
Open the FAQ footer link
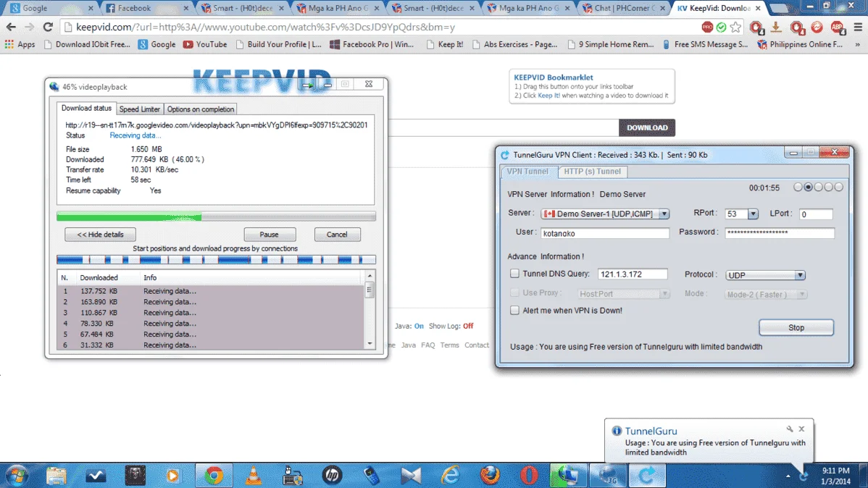coord(428,345)
